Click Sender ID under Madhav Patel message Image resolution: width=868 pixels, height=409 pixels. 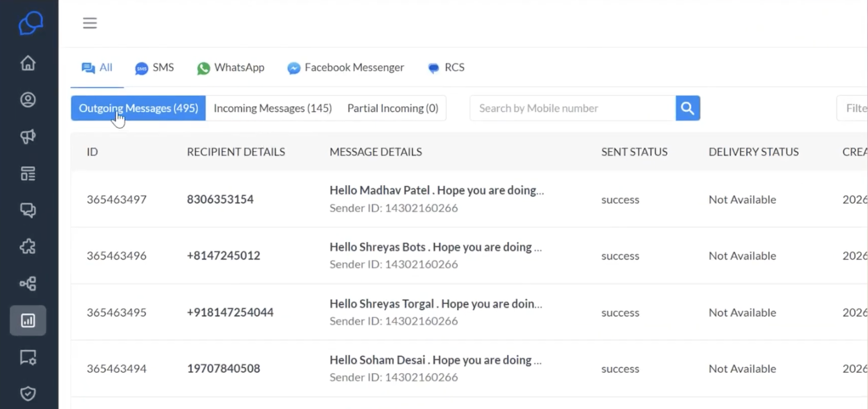point(394,208)
